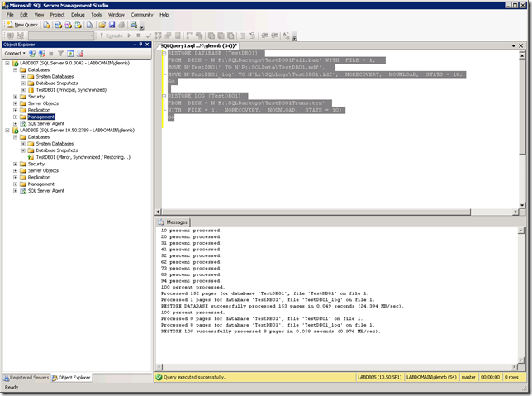
Task: Click the Disconnect icon in Object Explorer
Action: coord(41,53)
